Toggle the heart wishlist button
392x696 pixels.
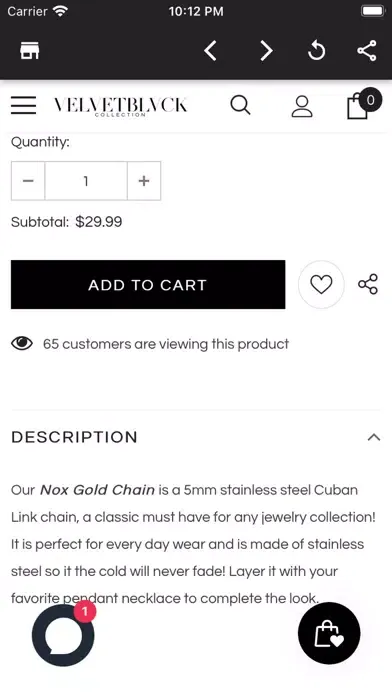(x=321, y=285)
